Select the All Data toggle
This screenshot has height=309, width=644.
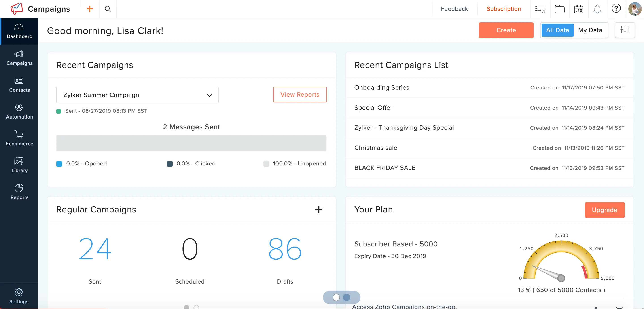point(557,30)
